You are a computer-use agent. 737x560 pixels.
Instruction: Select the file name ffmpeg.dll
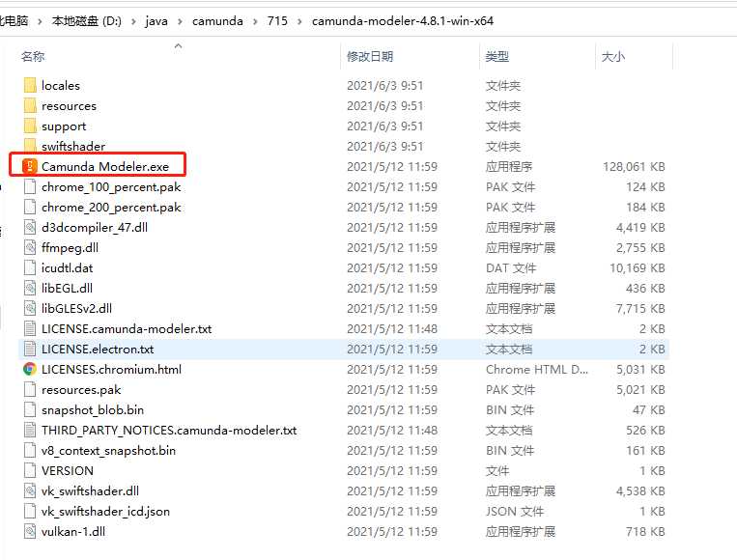(x=71, y=247)
